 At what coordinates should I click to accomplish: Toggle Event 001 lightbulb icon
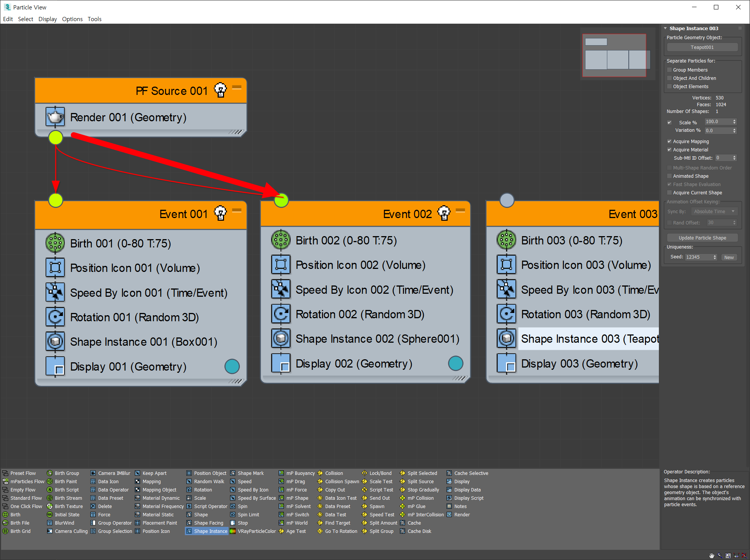220,214
